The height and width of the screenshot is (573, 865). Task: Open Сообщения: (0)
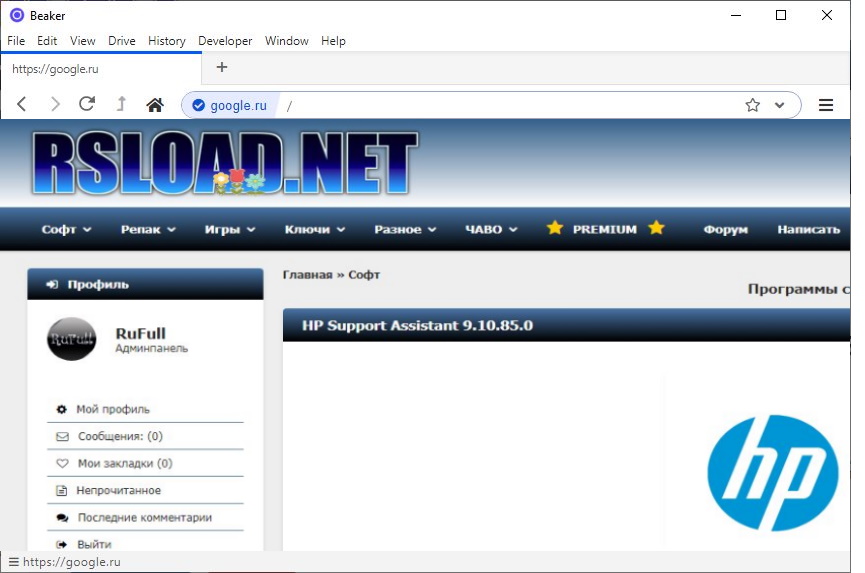(120, 436)
